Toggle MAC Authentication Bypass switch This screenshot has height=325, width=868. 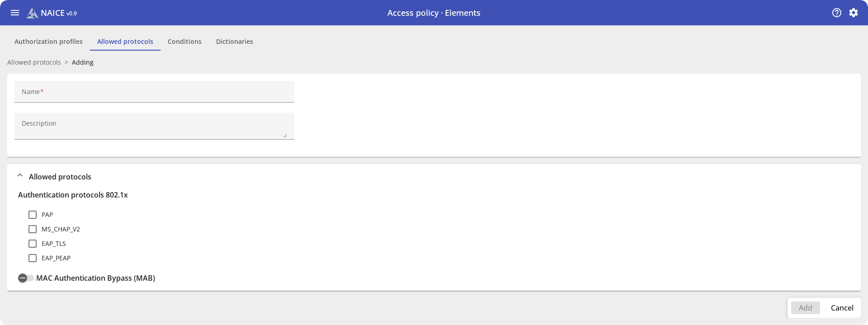pos(26,278)
